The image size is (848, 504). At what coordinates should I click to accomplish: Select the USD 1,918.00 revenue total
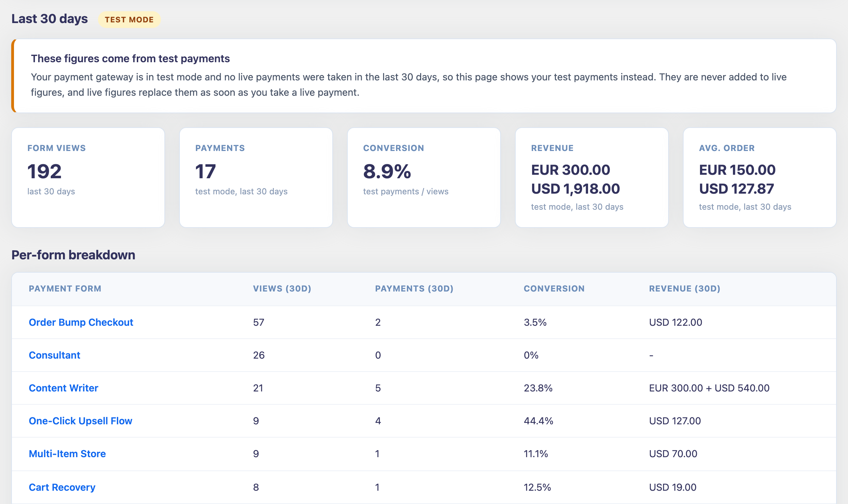[575, 189]
